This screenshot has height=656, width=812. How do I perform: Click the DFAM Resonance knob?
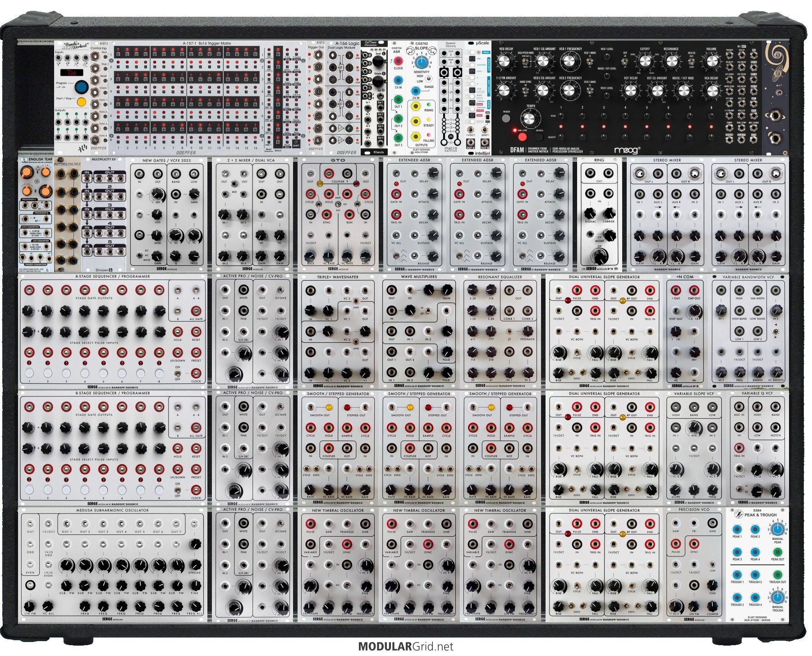click(x=671, y=61)
